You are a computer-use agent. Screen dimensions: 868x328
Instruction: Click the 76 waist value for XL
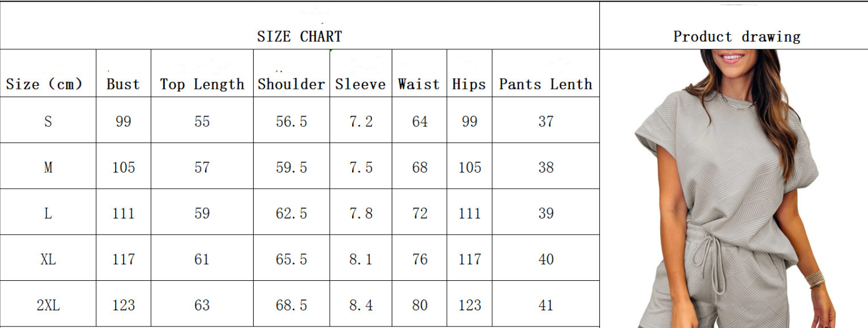click(420, 259)
